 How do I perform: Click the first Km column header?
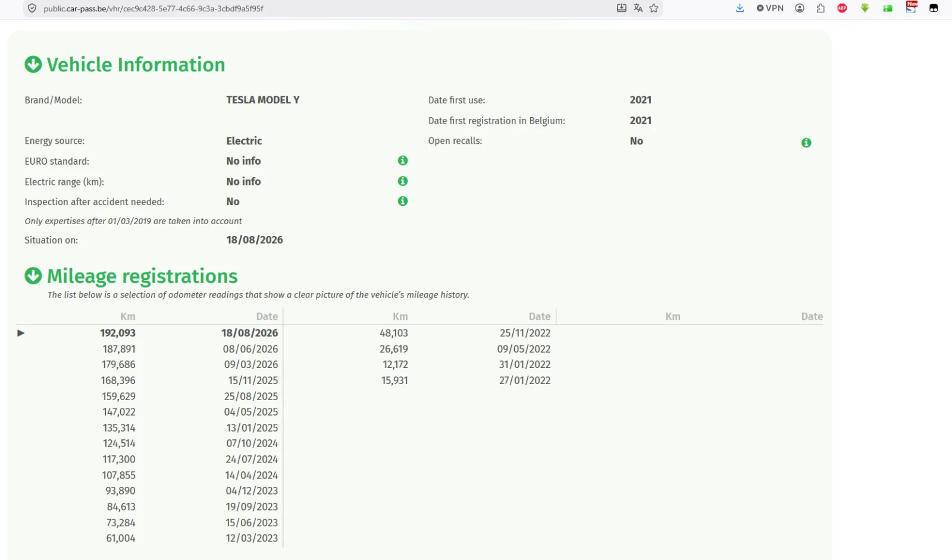[x=128, y=316]
